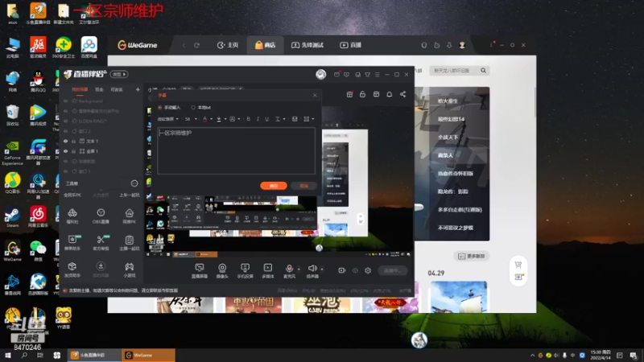
Task: Open the Windows Start menu
Action: pos(8,355)
